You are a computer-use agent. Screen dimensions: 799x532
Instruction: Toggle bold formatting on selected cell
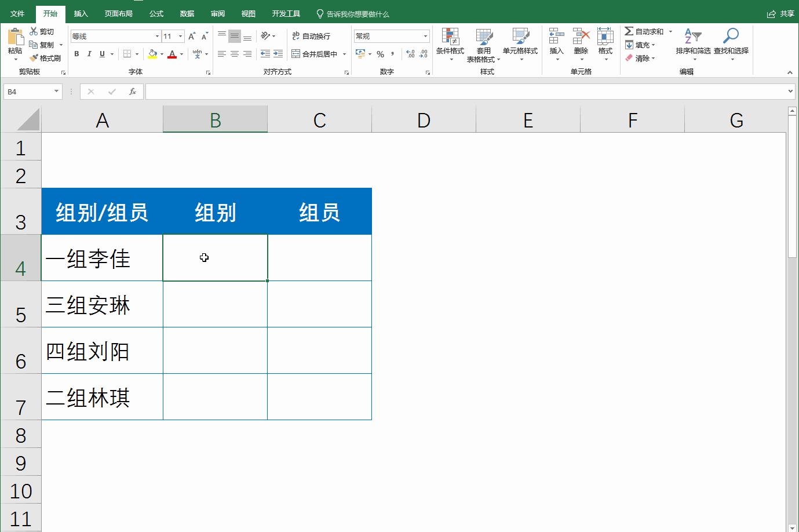pyautogui.click(x=76, y=53)
